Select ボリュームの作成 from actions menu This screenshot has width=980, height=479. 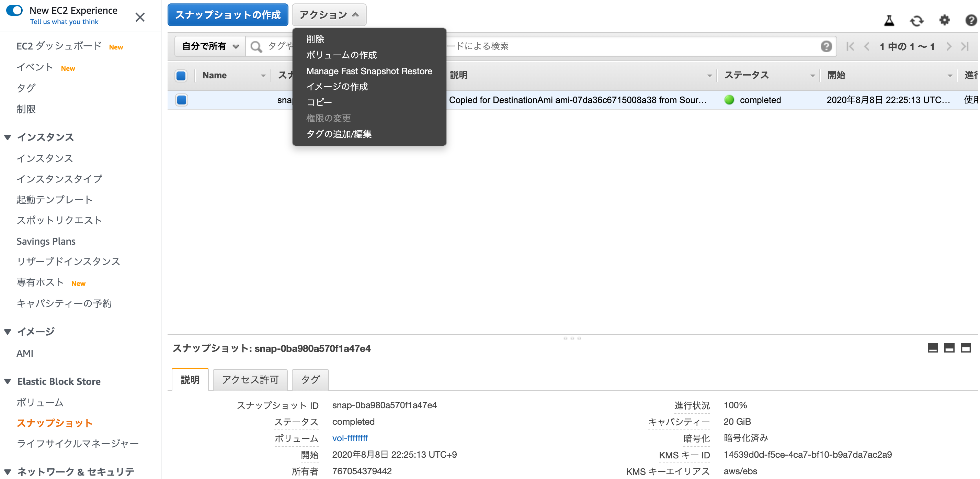(x=341, y=55)
